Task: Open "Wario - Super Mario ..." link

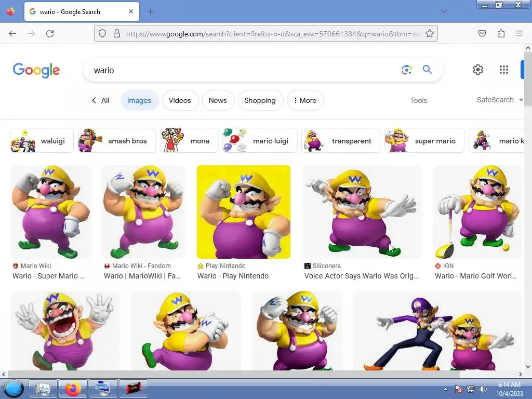Action: coord(48,276)
